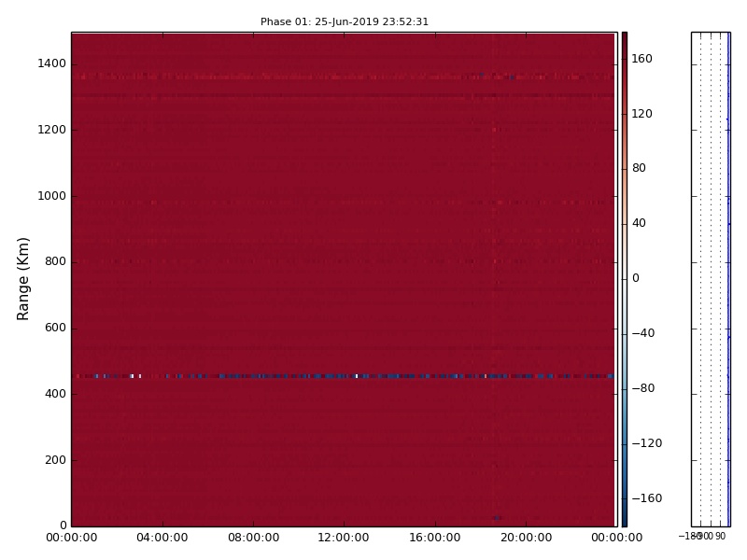Click the 90 tick label on the side profile plot
Viewport: 747px width, 560px height.
(720, 536)
